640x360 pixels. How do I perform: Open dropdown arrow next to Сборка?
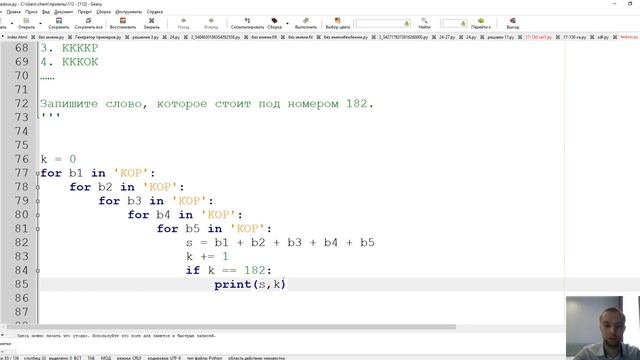point(287,23)
